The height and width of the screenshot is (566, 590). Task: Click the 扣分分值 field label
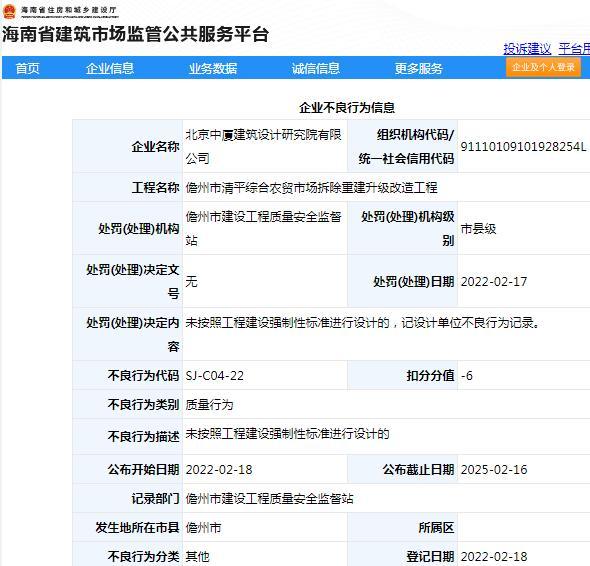pos(430,376)
